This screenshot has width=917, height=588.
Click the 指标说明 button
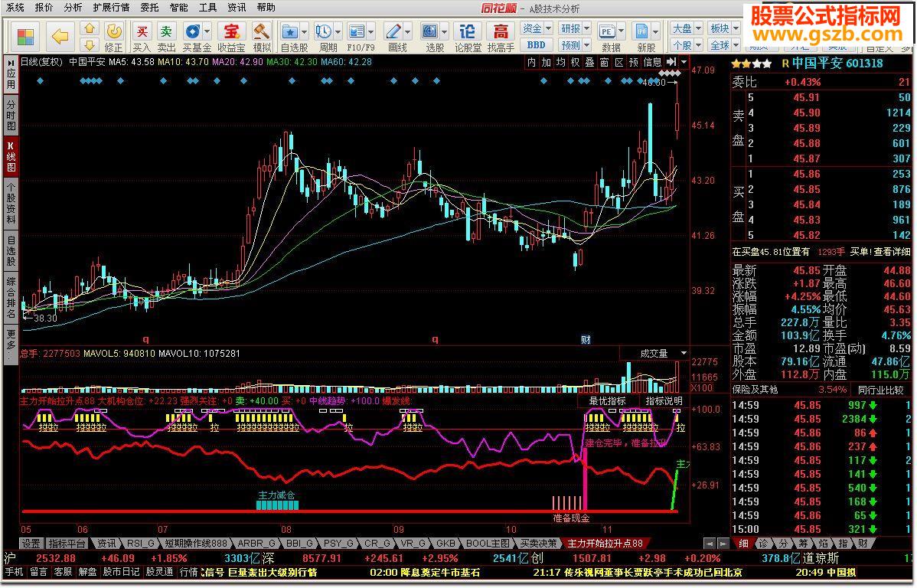tap(664, 400)
